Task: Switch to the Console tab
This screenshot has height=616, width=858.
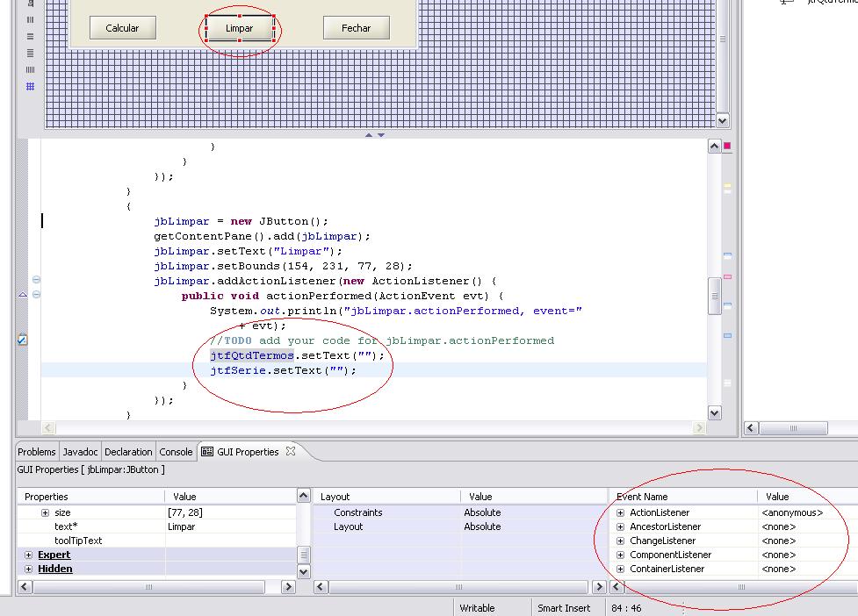Action: pyautogui.click(x=176, y=451)
